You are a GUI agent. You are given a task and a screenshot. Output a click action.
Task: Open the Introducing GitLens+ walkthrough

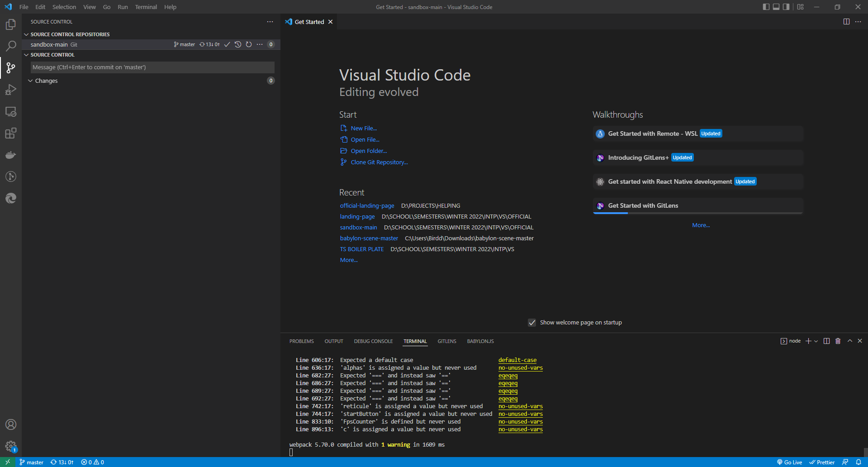[x=698, y=157]
